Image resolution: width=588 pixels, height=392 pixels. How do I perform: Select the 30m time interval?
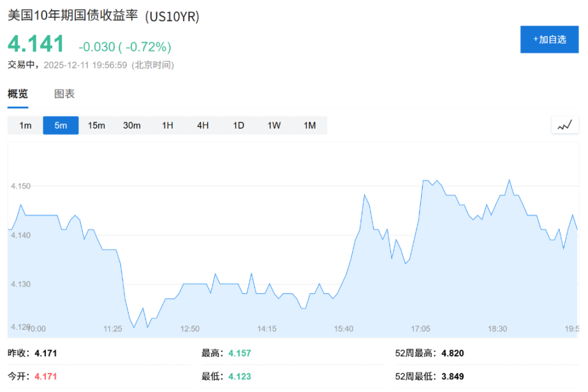pos(132,125)
